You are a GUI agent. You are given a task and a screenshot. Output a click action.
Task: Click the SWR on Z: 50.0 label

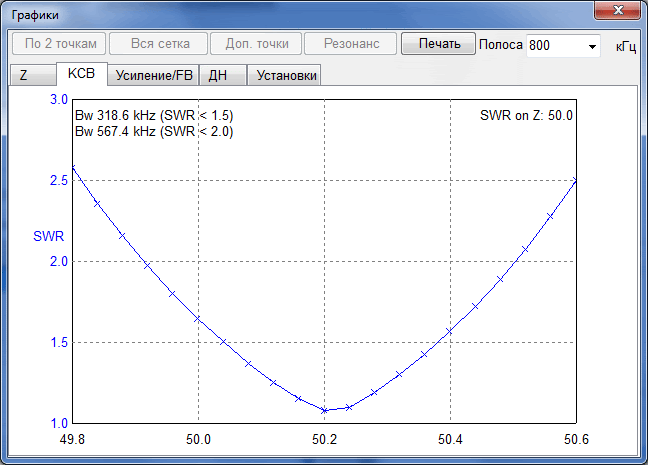click(526, 115)
